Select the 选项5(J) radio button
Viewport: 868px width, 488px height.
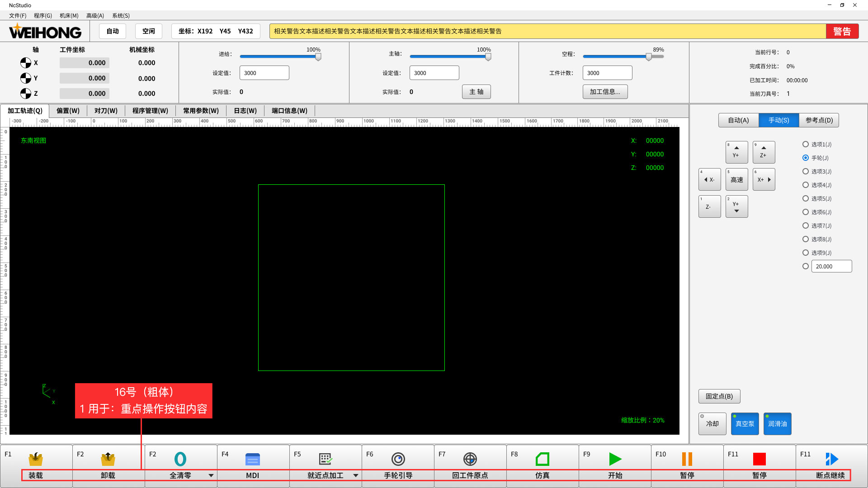point(806,198)
